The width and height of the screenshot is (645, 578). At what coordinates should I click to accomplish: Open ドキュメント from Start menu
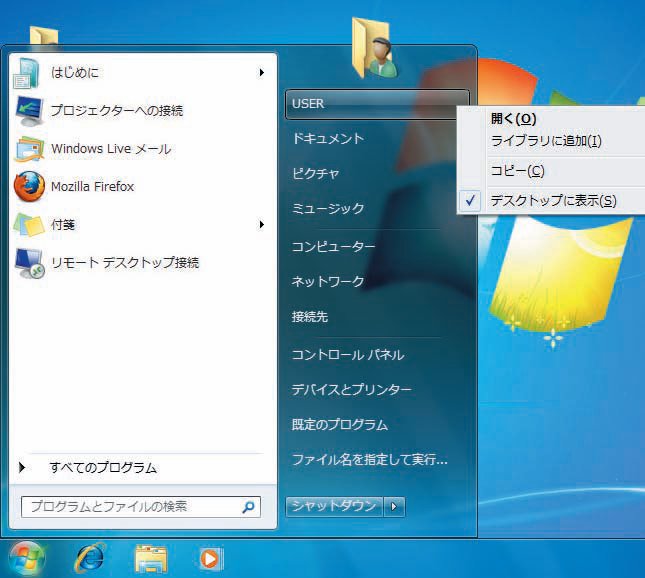(x=328, y=138)
